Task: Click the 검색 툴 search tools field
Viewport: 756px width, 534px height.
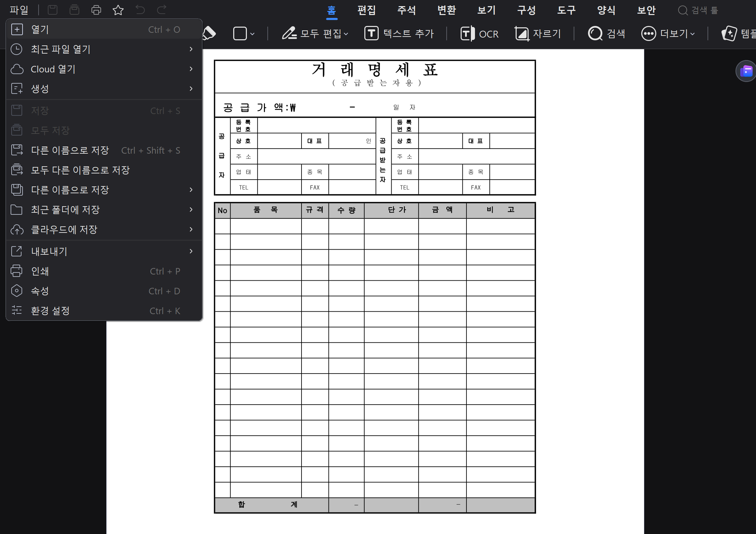Action: pos(699,10)
